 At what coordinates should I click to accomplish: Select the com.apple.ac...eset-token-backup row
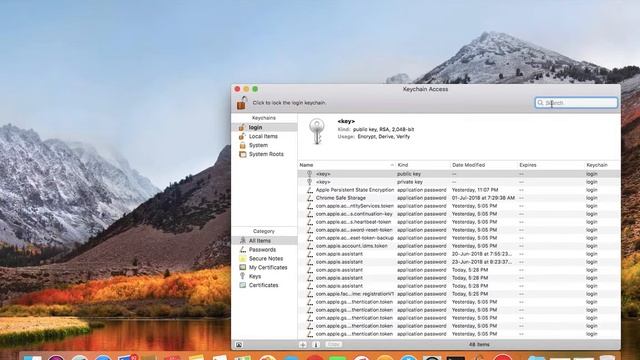(x=459, y=238)
